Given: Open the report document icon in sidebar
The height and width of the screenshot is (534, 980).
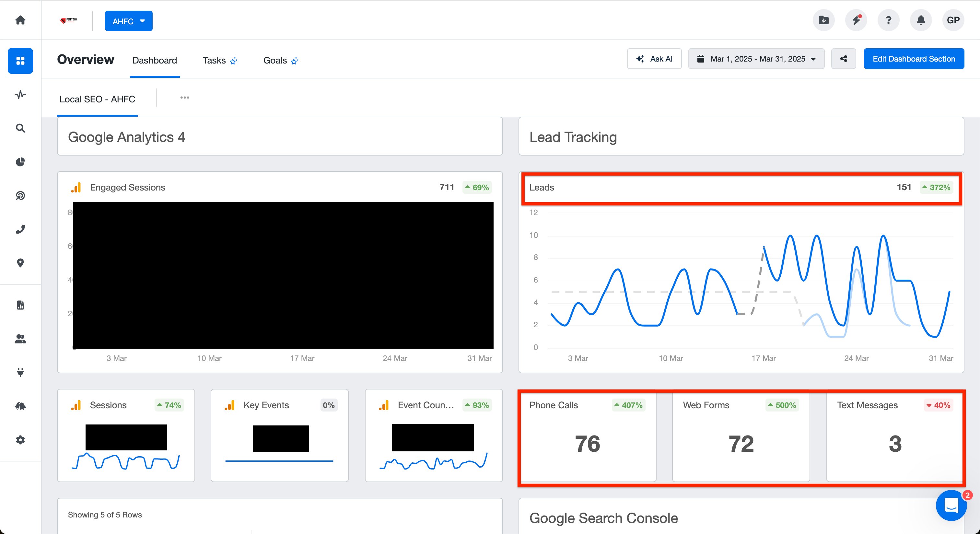Looking at the screenshot, I should [x=20, y=305].
